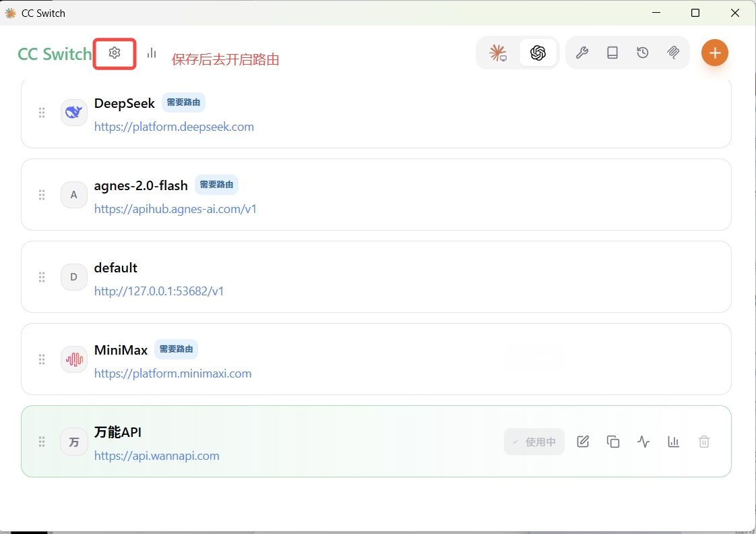Select the MiniMax provider name

[x=121, y=350]
